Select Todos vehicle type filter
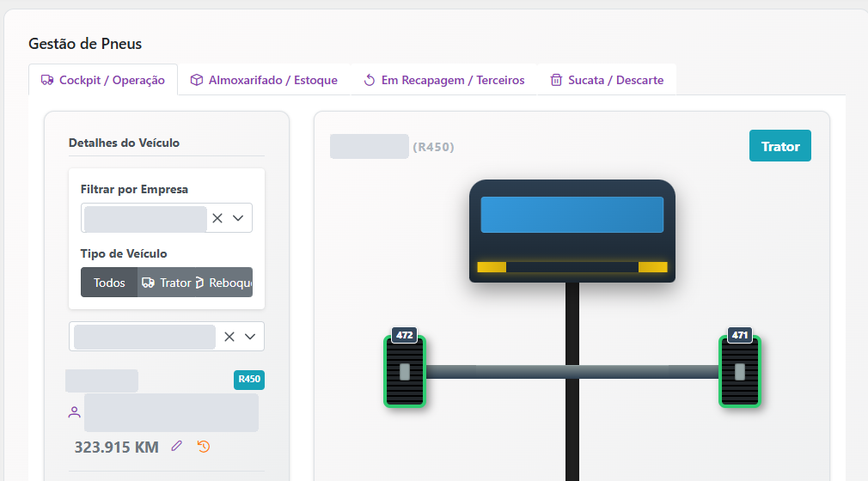The image size is (868, 481). tap(109, 283)
